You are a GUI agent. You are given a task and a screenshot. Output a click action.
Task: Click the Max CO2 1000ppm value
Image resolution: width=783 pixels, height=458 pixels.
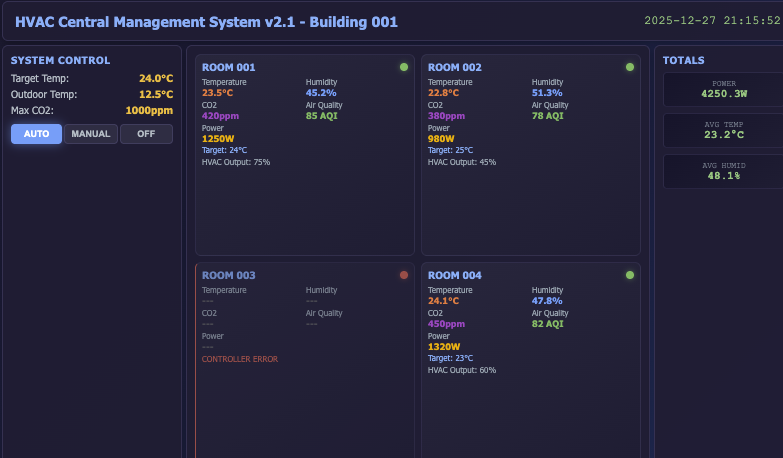(149, 110)
